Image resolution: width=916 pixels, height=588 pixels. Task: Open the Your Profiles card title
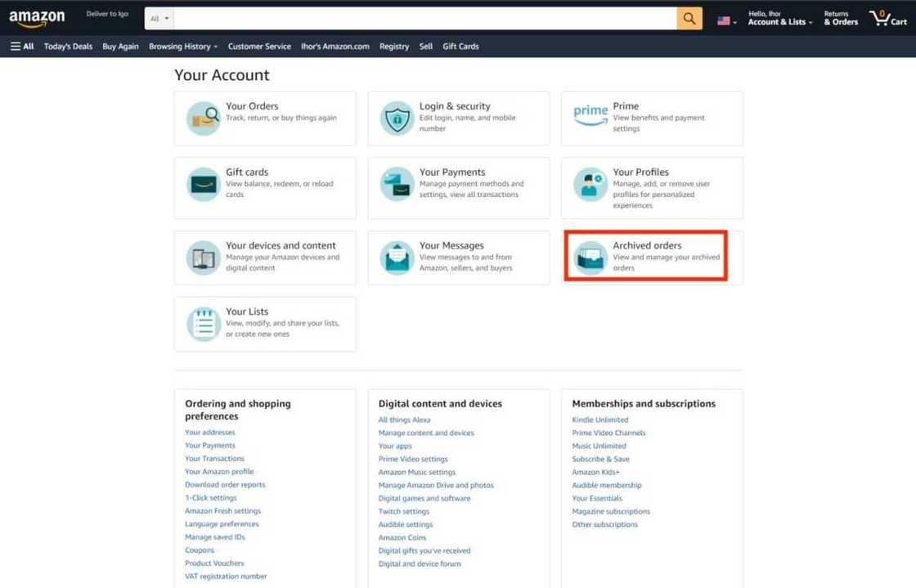click(641, 173)
